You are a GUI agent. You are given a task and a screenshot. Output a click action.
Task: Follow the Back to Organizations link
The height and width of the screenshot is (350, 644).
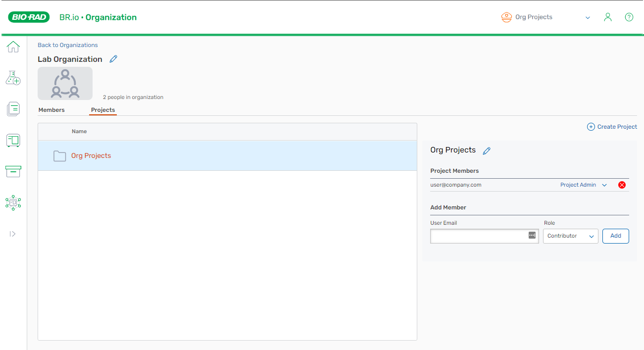click(68, 45)
